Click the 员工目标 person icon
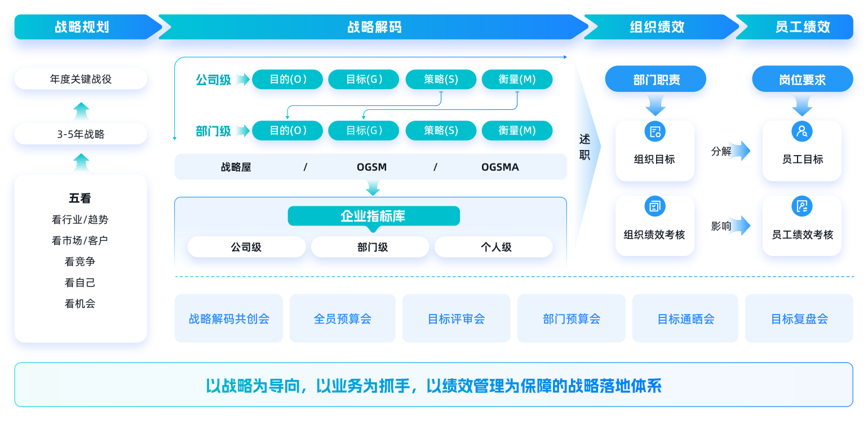The width and height of the screenshot is (868, 424). pyautogui.click(x=801, y=132)
